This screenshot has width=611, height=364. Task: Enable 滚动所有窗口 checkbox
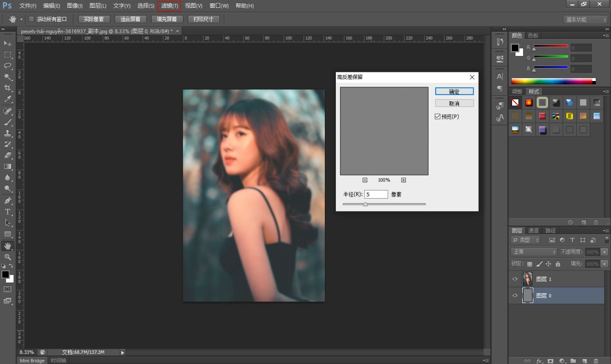[x=32, y=19]
